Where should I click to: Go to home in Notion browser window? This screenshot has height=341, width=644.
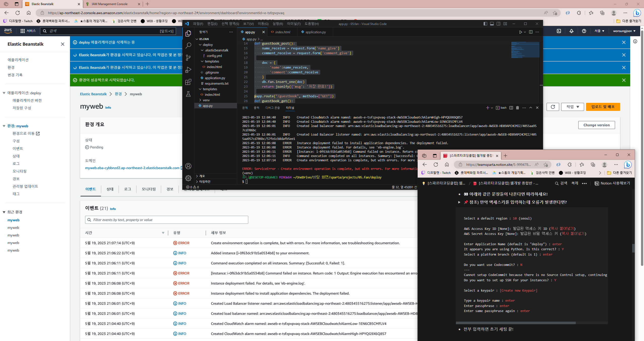pyautogui.click(x=447, y=165)
